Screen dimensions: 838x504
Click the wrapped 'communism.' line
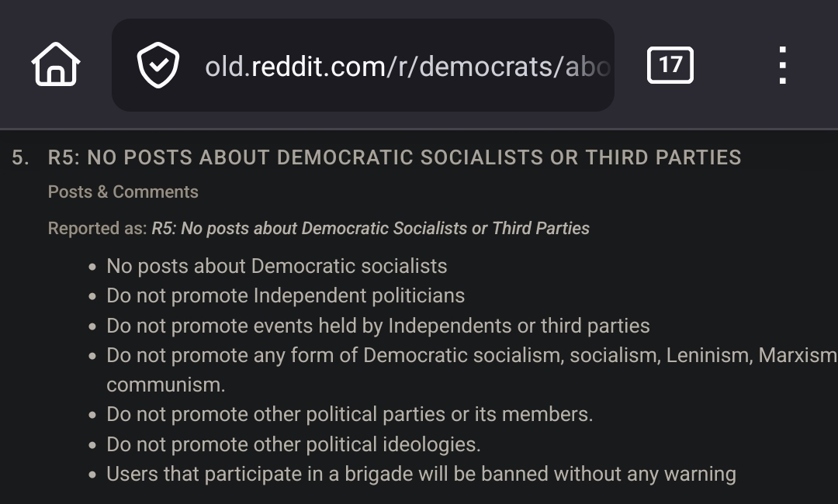point(165,385)
